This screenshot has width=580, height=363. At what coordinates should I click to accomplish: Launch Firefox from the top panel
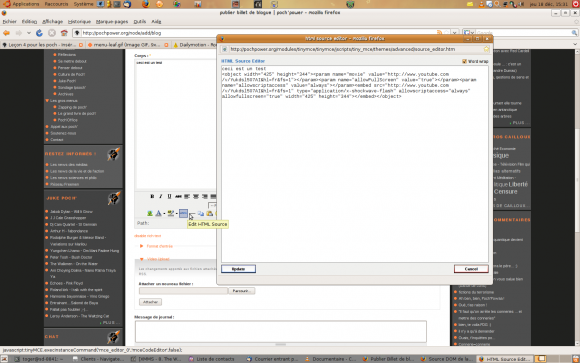[146, 4]
